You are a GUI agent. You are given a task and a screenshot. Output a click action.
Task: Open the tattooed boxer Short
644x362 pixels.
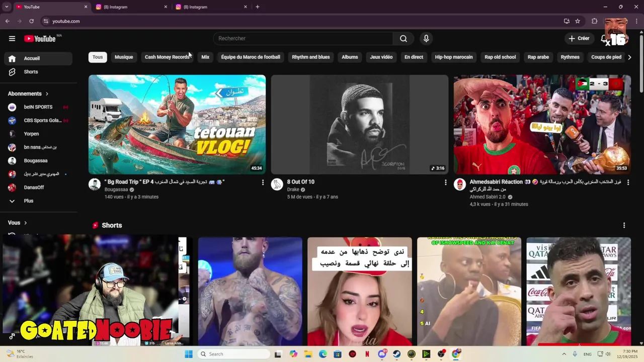[x=250, y=292]
